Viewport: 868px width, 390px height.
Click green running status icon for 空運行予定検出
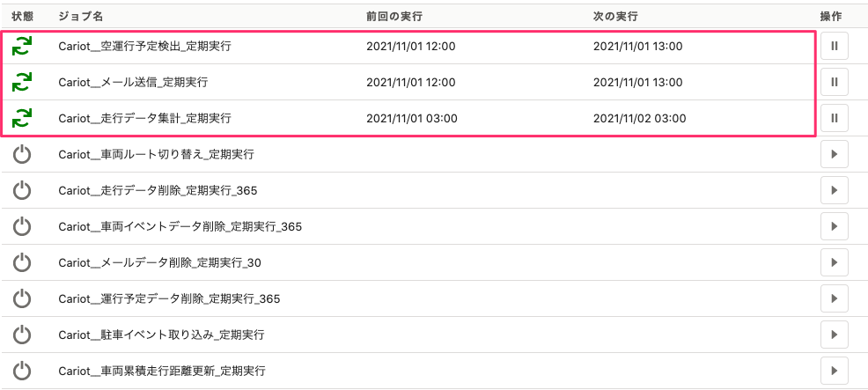coord(22,47)
